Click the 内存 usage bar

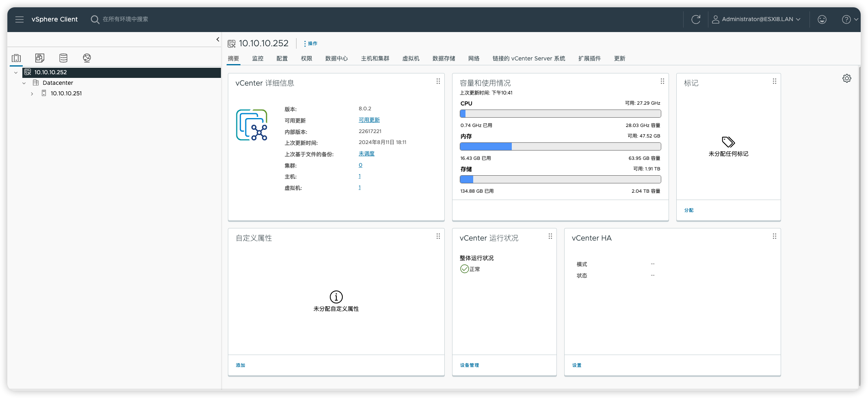click(x=560, y=146)
